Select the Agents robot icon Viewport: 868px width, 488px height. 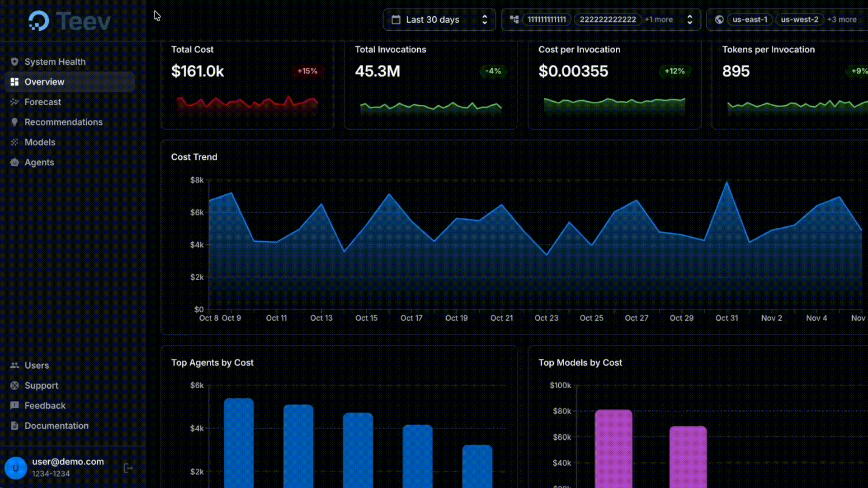pyautogui.click(x=15, y=162)
